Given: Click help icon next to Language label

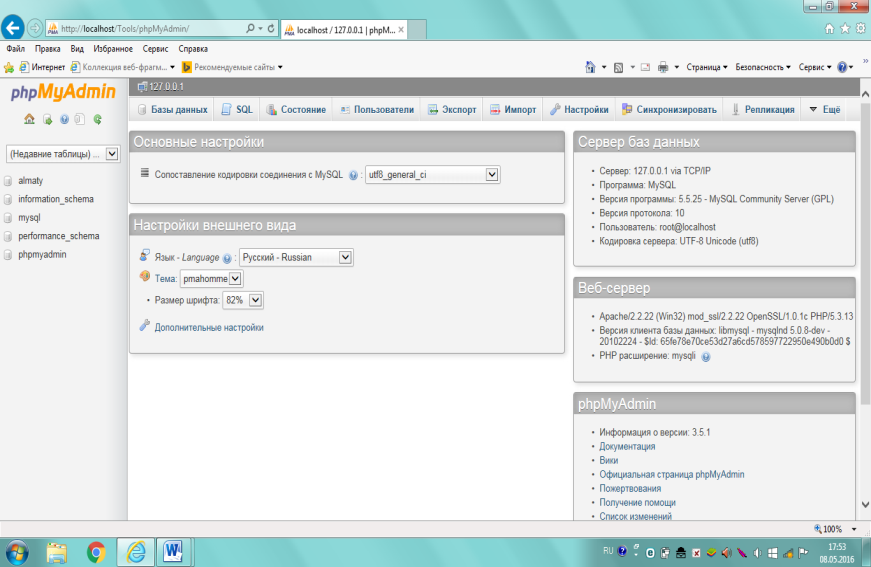Looking at the screenshot, I should pyautogui.click(x=227, y=258).
